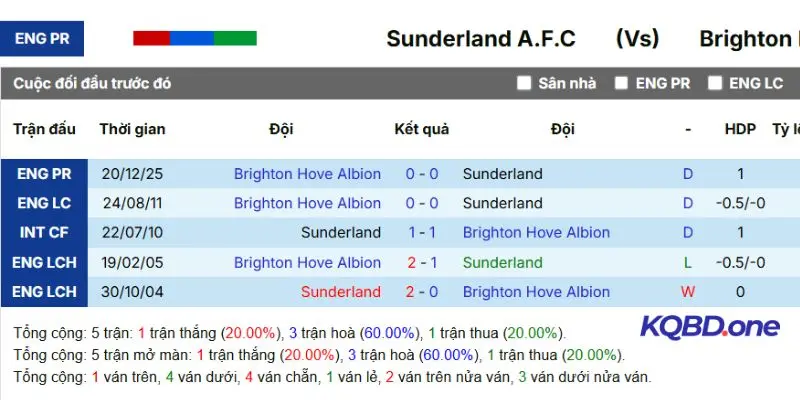Open the KQBD.one logo
The width and height of the screenshot is (800, 400).
[x=709, y=327]
